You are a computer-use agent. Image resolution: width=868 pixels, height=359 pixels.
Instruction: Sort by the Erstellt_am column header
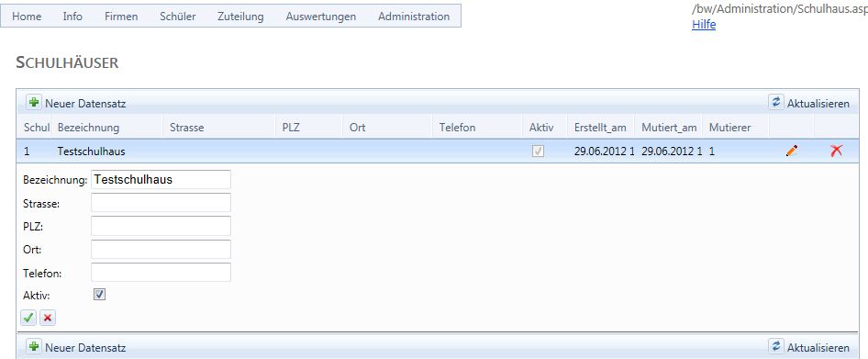(x=600, y=128)
